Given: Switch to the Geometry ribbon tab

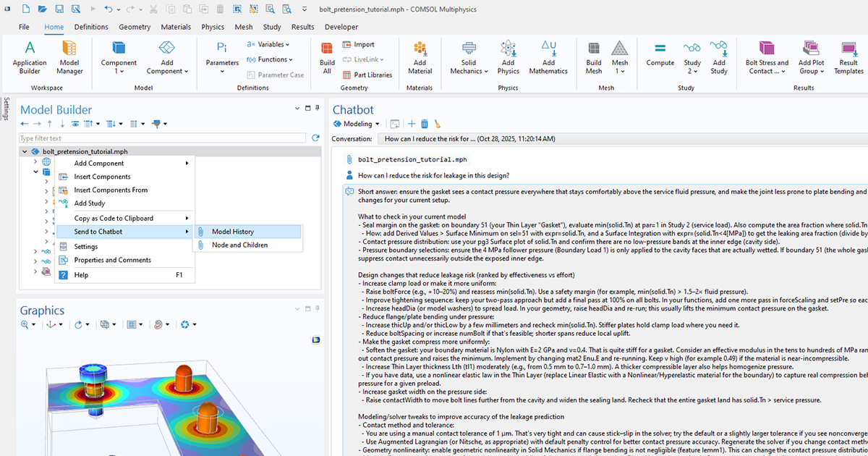Looking at the screenshot, I should pyautogui.click(x=135, y=26).
